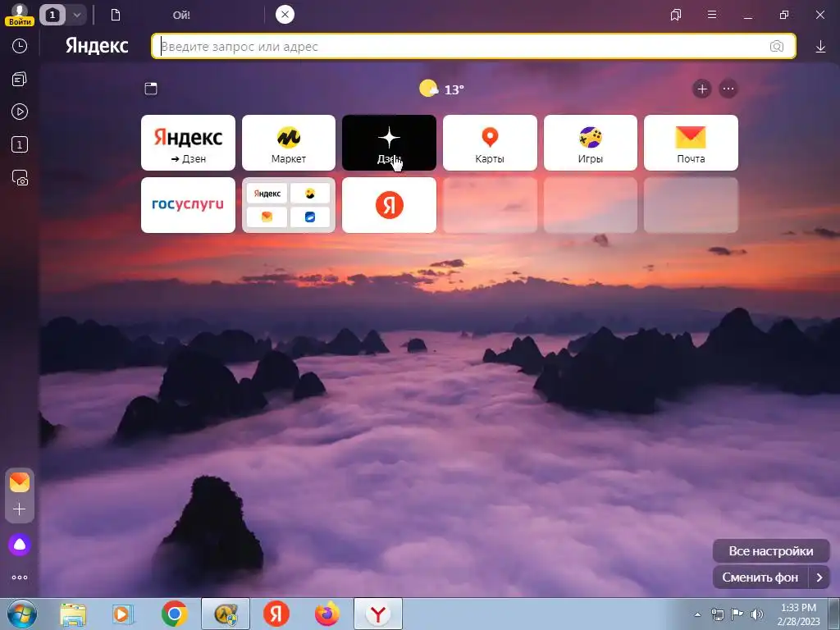Open the downloads arrow icon
This screenshot has height=630, width=840.
click(820, 47)
